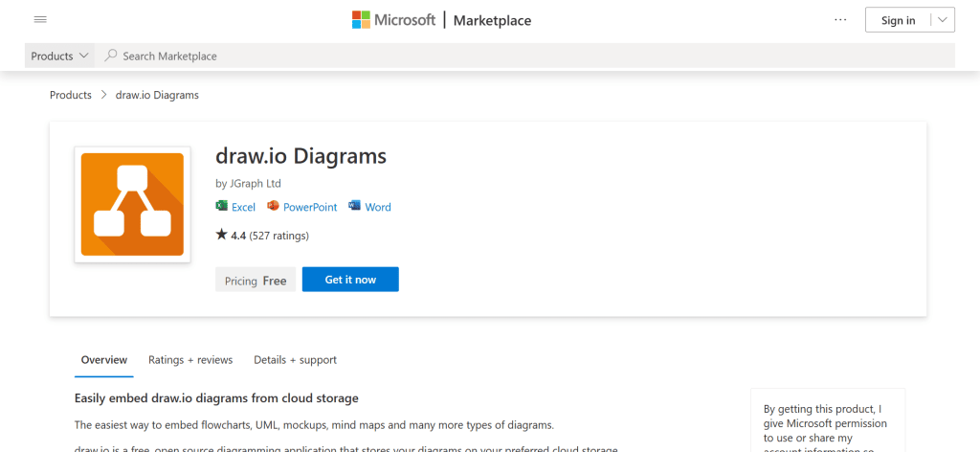Click the search magnifier icon
This screenshot has height=452, width=980.
[111, 56]
